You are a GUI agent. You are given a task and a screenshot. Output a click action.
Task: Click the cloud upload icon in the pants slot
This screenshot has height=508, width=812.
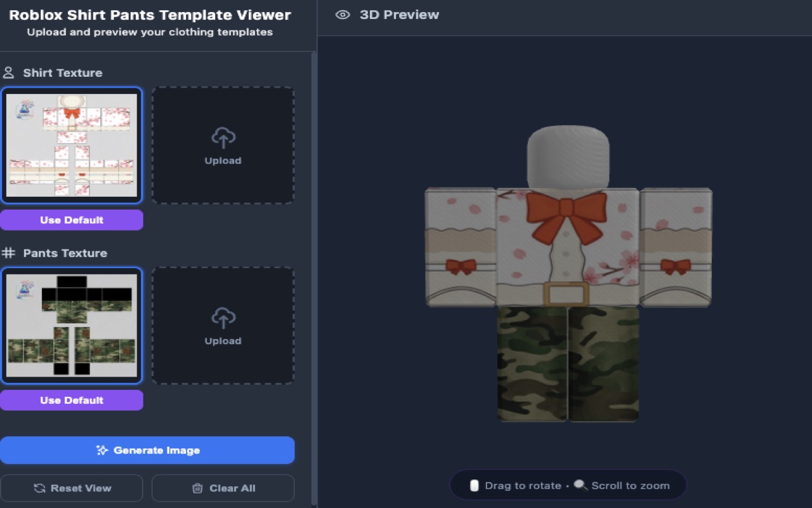[223, 317]
